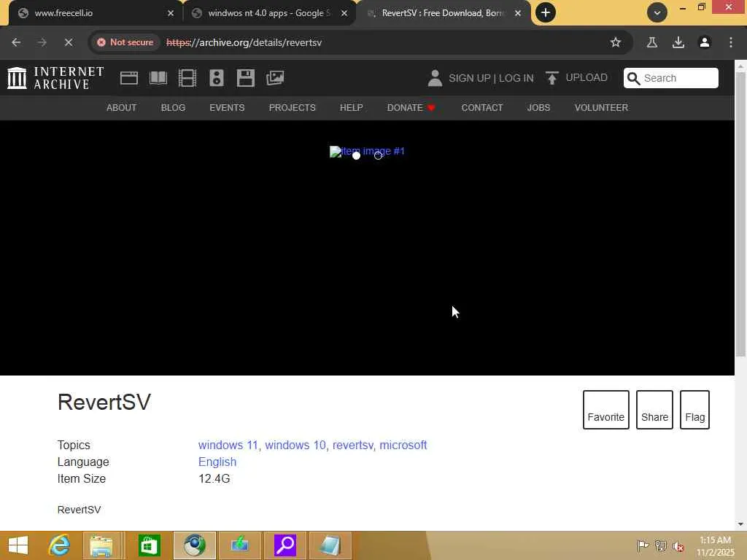Open the Web (Wayback) media icon
Image resolution: width=747 pixels, height=560 pixels.
[x=128, y=77]
